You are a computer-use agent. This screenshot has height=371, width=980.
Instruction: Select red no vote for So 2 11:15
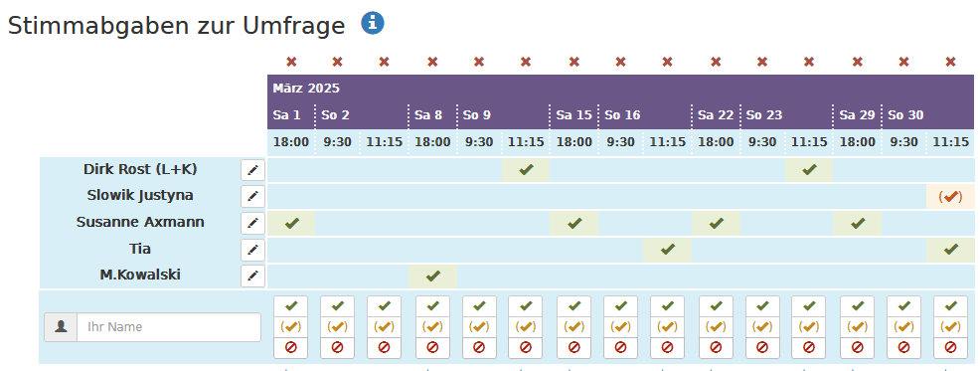click(385, 347)
